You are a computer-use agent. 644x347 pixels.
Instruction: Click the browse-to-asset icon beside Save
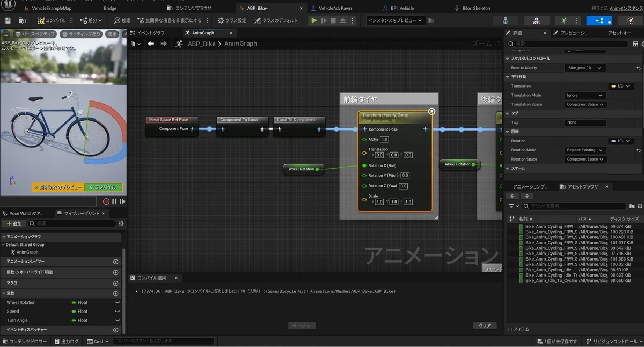point(23,20)
